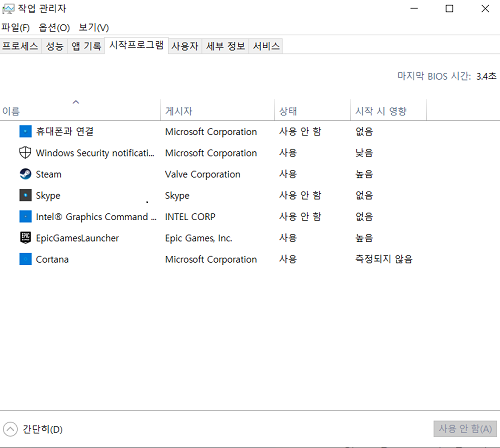
Task: Select the 시작프로그램 tab
Action: [136, 45]
